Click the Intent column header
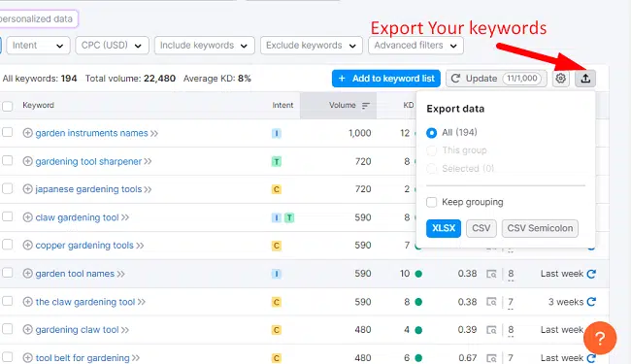The height and width of the screenshot is (364, 631). pyautogui.click(x=282, y=105)
